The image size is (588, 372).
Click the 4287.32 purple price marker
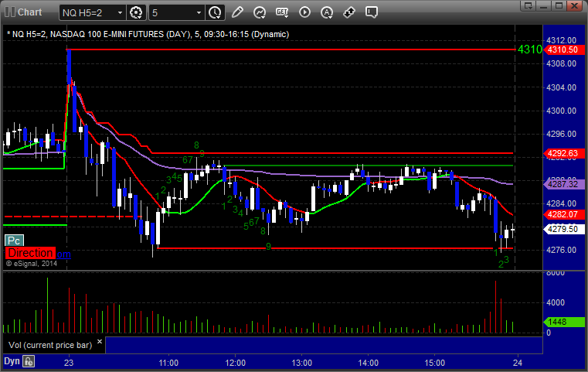click(563, 184)
